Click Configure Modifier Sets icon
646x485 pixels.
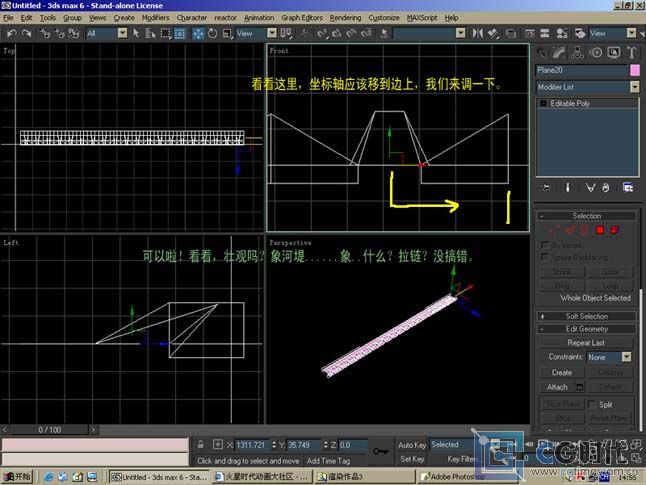628,188
